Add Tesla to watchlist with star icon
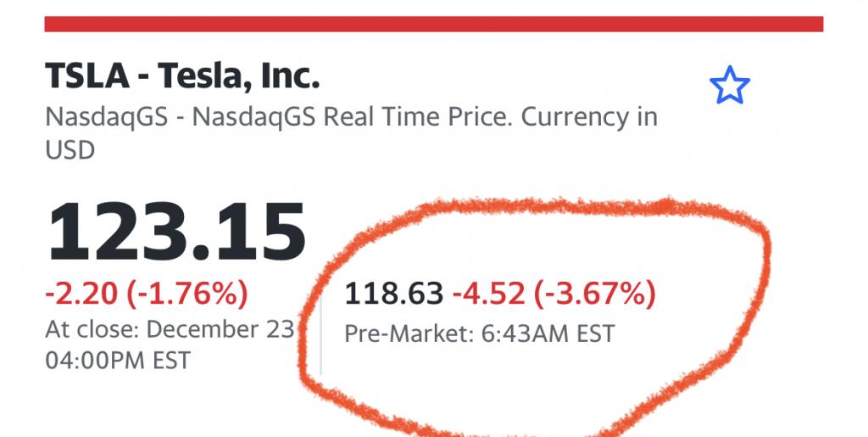The image size is (868, 437). (730, 85)
